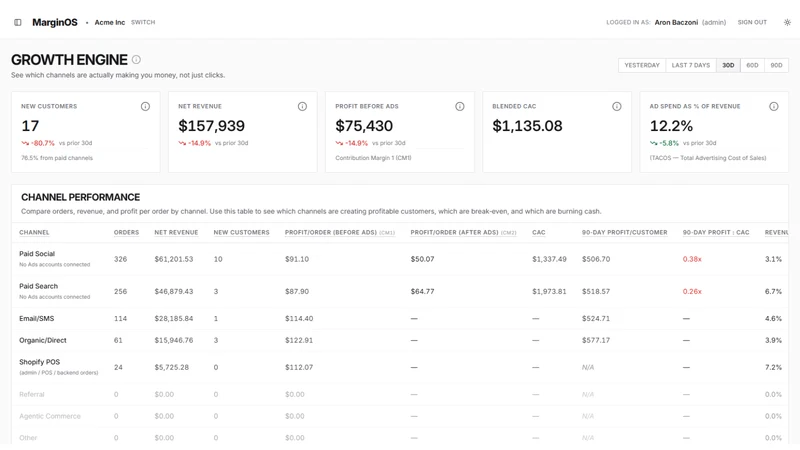The image size is (800, 450).
Task: Sort by Profit/Order (After Ads) header
Action: (x=463, y=233)
